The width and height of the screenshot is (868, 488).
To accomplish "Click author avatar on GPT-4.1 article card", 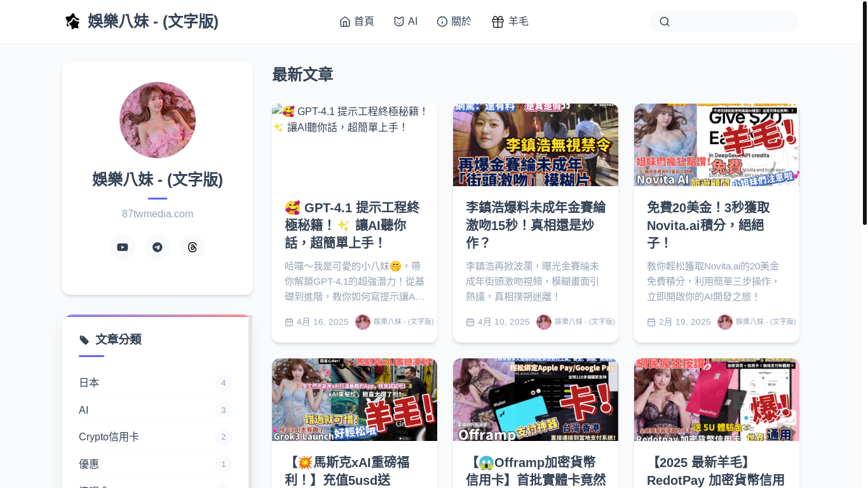I will click(x=363, y=322).
